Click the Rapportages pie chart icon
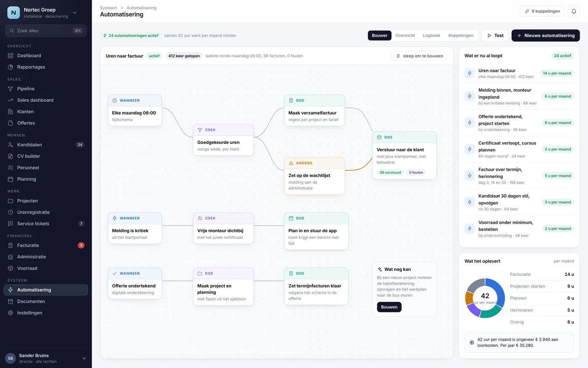Image resolution: width=588 pixels, height=368 pixels. click(x=10, y=67)
